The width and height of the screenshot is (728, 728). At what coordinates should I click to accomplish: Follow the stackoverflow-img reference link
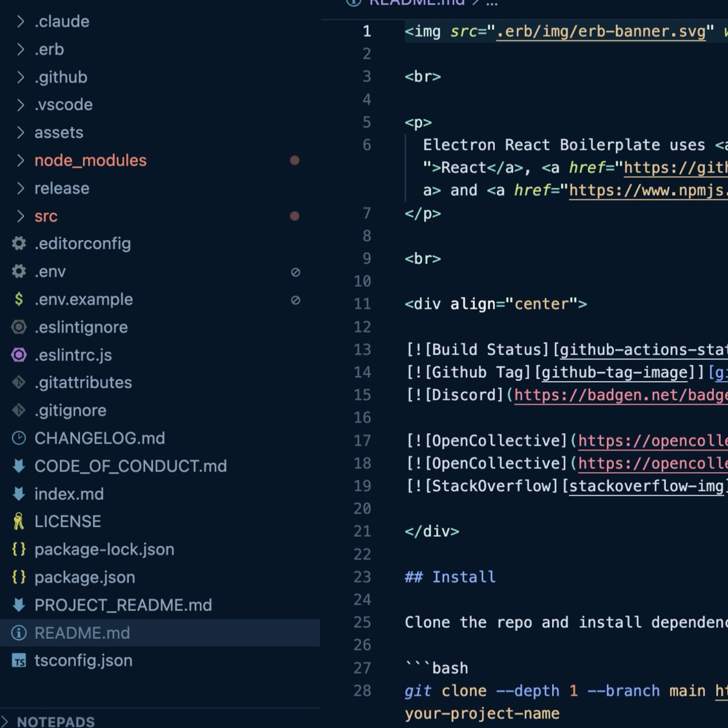pos(647,486)
